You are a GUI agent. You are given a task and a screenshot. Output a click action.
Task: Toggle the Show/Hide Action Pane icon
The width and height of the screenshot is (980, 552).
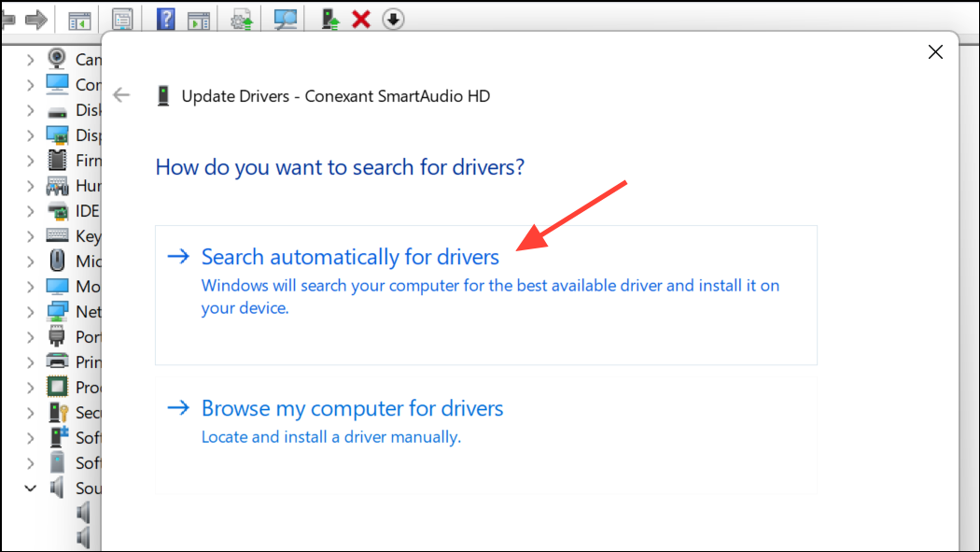point(198,19)
